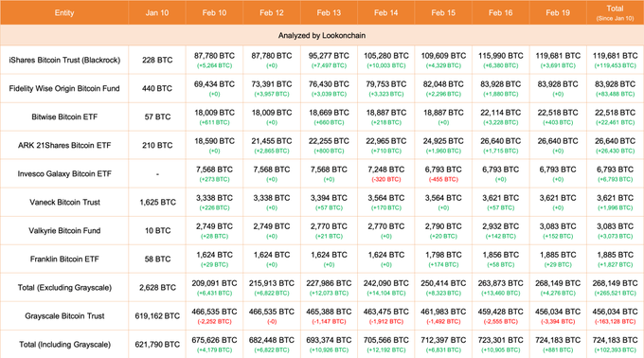Click the 723,301 BTC total Feb 16 cell
Viewport: 644px width, 358px height.
(501, 345)
